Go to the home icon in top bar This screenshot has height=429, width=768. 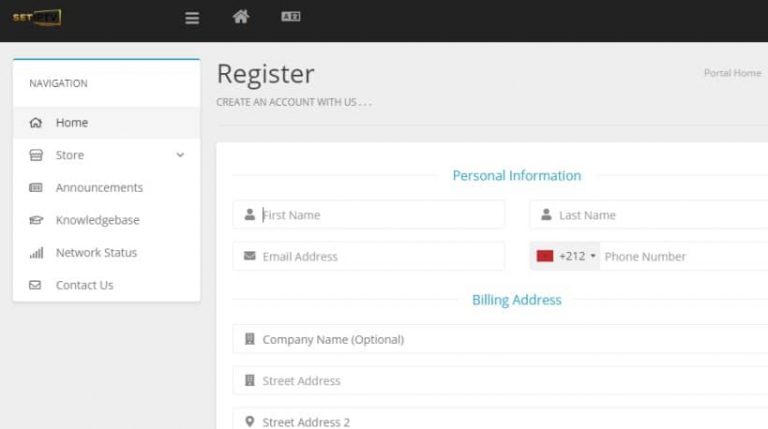[240, 16]
